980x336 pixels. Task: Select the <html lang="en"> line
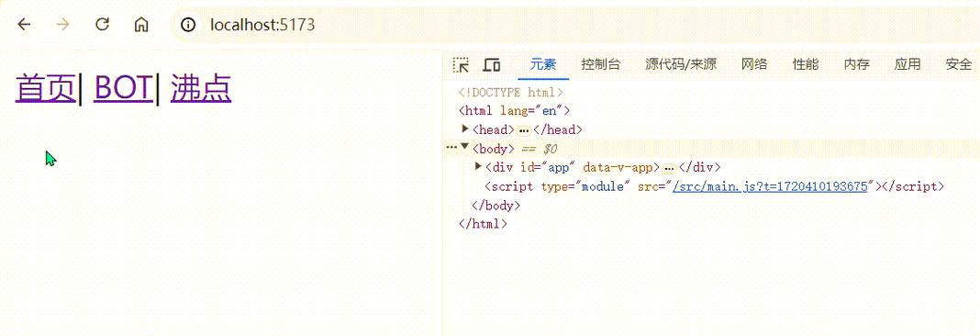[515, 111]
